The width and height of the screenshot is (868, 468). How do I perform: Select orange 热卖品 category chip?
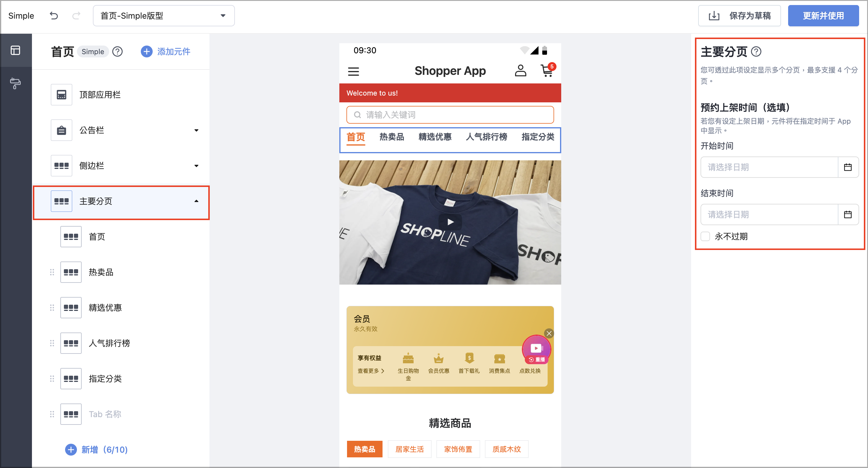coord(364,449)
